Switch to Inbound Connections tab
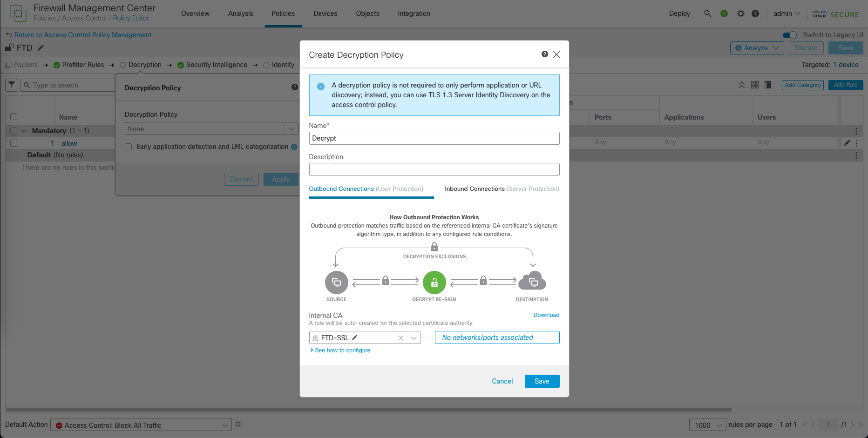Viewport: 868px width, 438px height. coord(501,189)
